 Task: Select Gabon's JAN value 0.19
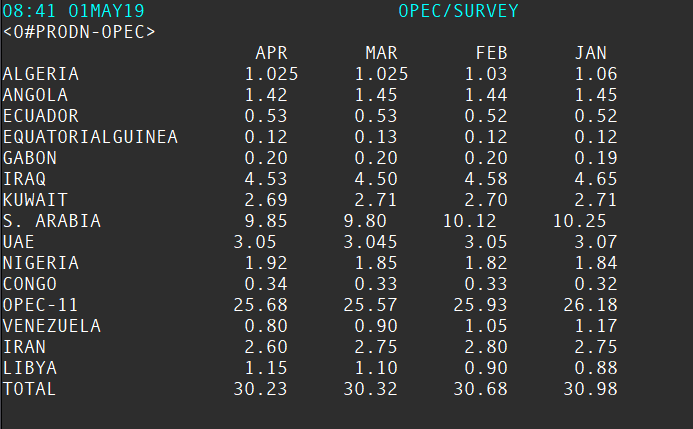click(596, 158)
